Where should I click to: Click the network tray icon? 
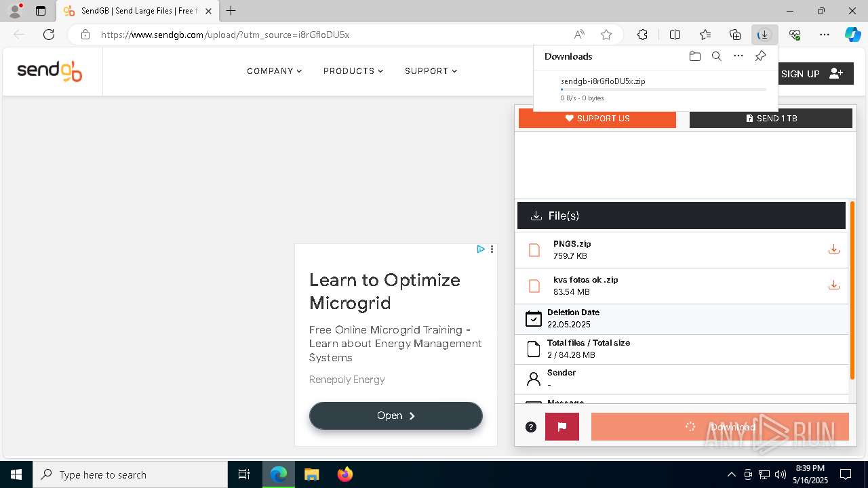pyautogui.click(x=764, y=474)
